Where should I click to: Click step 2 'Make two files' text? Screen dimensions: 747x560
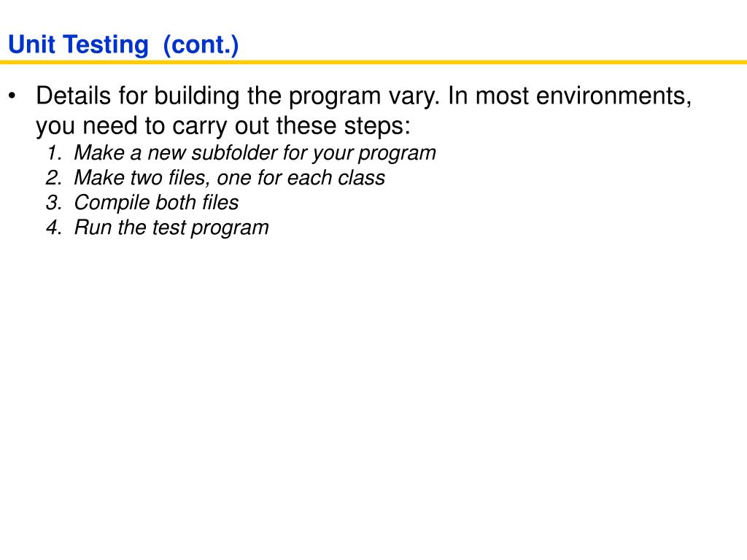tap(229, 178)
